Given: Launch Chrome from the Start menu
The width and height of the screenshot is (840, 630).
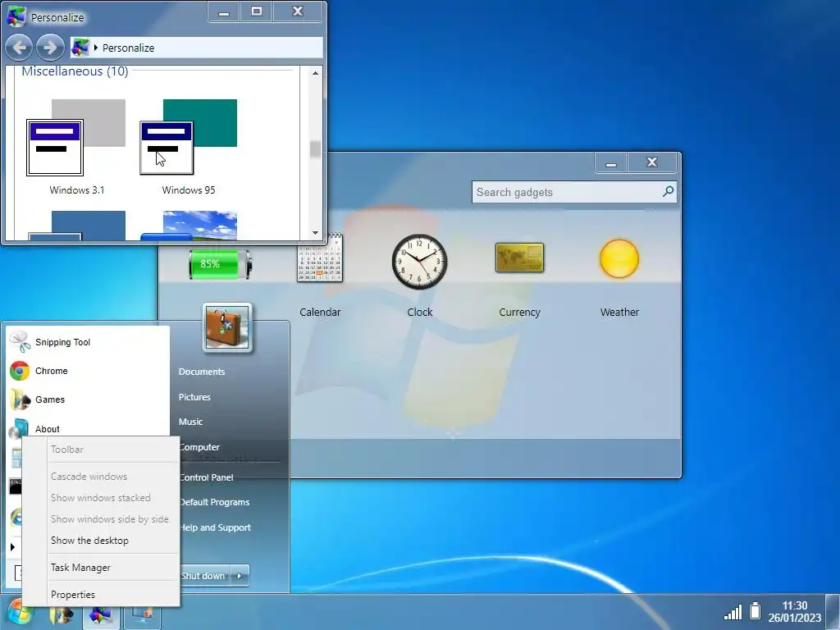Looking at the screenshot, I should point(20,371).
